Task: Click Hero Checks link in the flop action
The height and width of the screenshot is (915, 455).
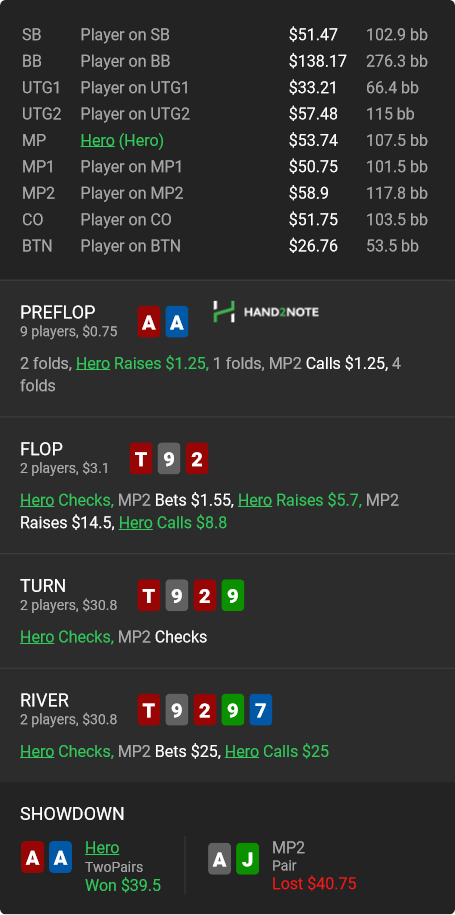Action: click(66, 500)
